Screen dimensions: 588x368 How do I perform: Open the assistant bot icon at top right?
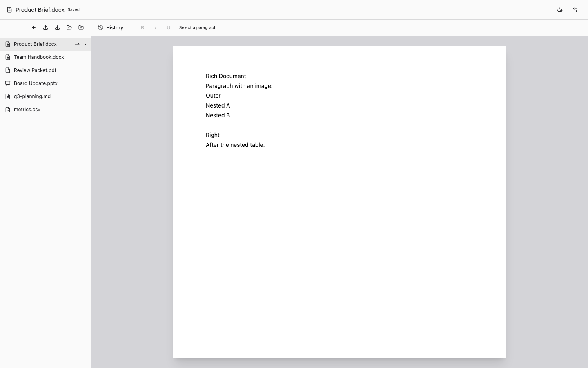click(x=560, y=10)
